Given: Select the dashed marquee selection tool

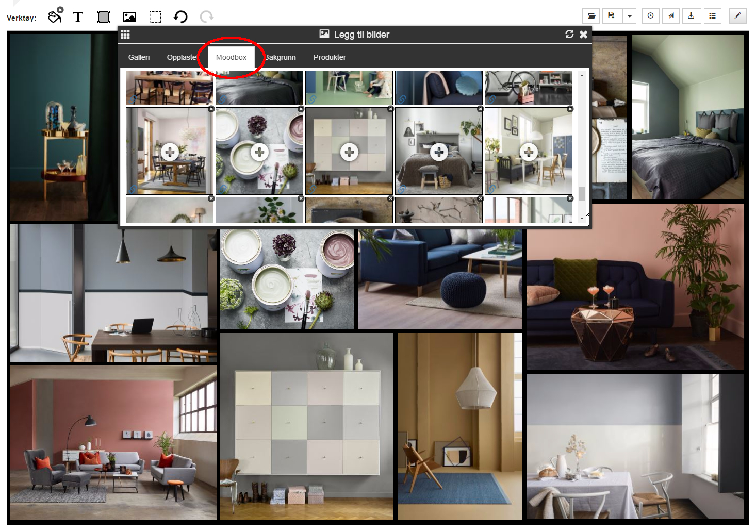Looking at the screenshot, I should (x=154, y=16).
